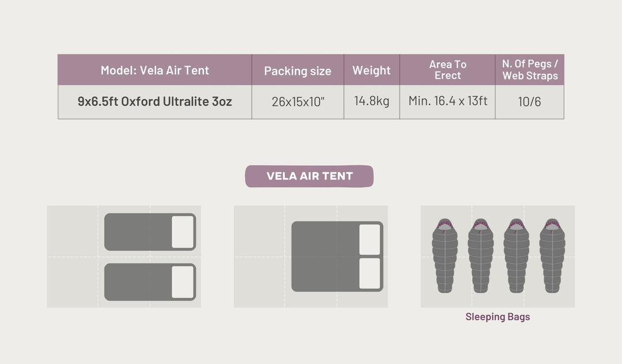Click the pillow on the upper single mattress
Screen dimensions: 622x364
183,232
